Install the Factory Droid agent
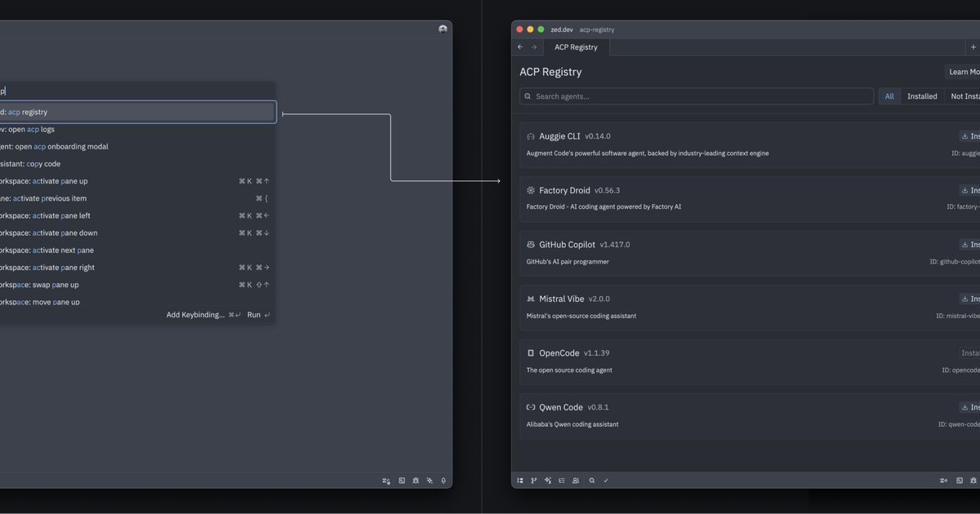Image resolution: width=980 pixels, height=514 pixels. coord(970,190)
